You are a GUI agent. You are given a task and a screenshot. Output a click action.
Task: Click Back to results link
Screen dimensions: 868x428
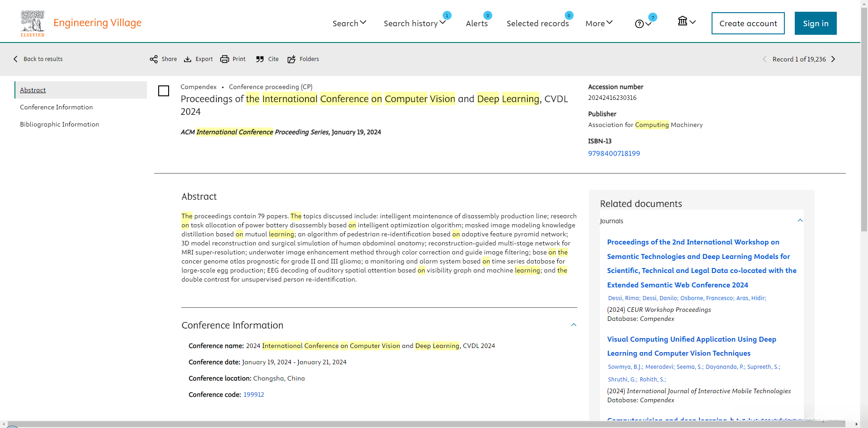click(x=43, y=59)
